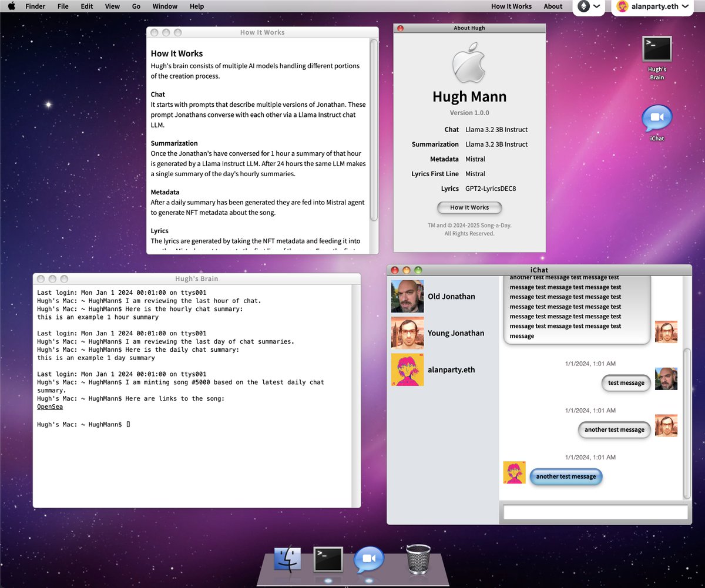
Task: Select alanparty.eth's avatar in iChat contacts
Action: click(x=407, y=369)
